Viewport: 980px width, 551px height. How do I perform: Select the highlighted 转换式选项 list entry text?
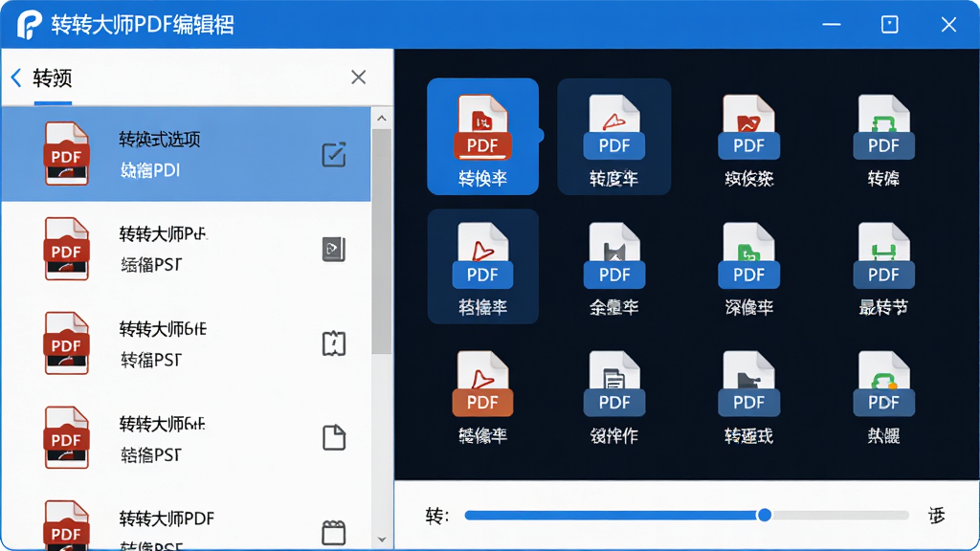point(160,140)
